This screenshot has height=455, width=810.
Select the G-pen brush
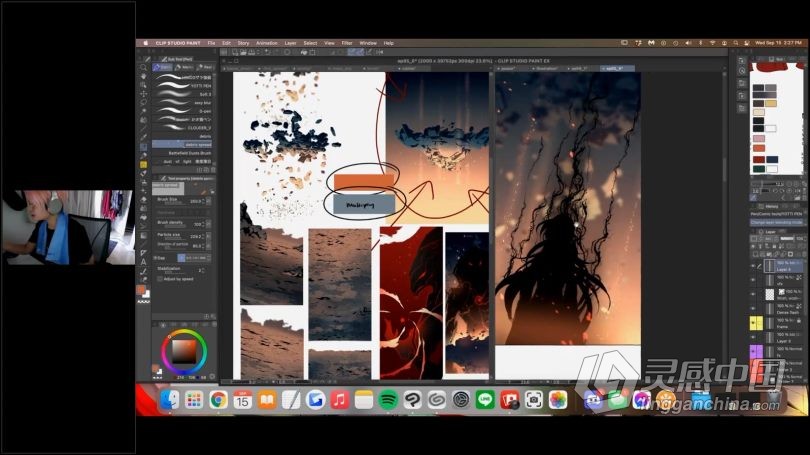pyautogui.click(x=183, y=111)
